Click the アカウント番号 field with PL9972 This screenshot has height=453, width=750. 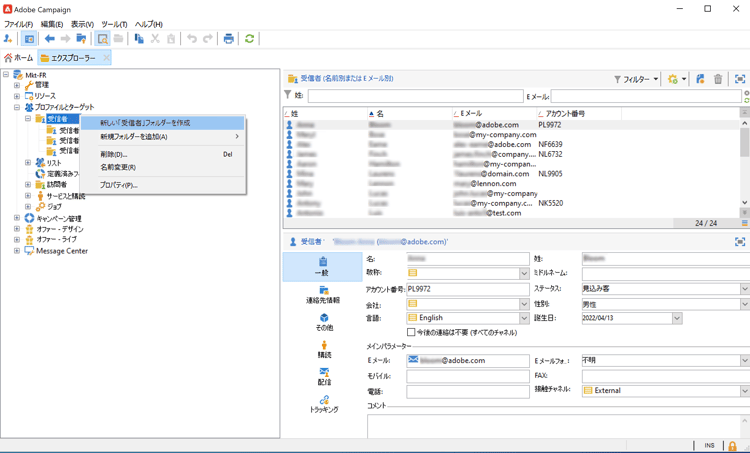tap(467, 289)
